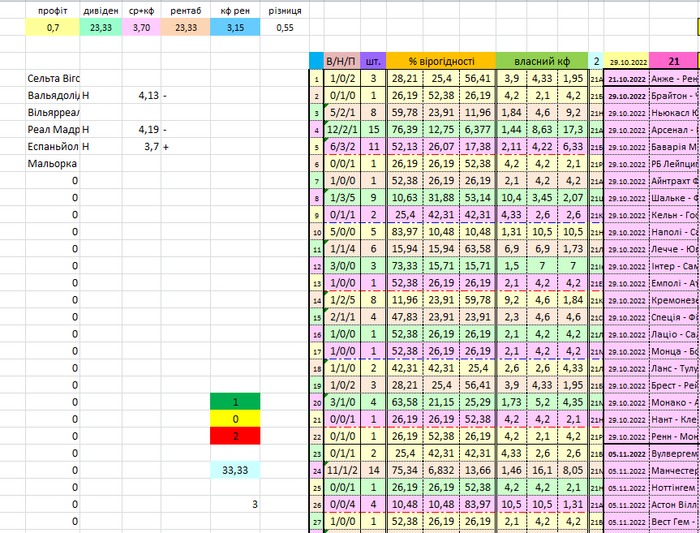Select the 6,33 coefficient cell
Viewport: 700px width, 533px height.
(573, 146)
